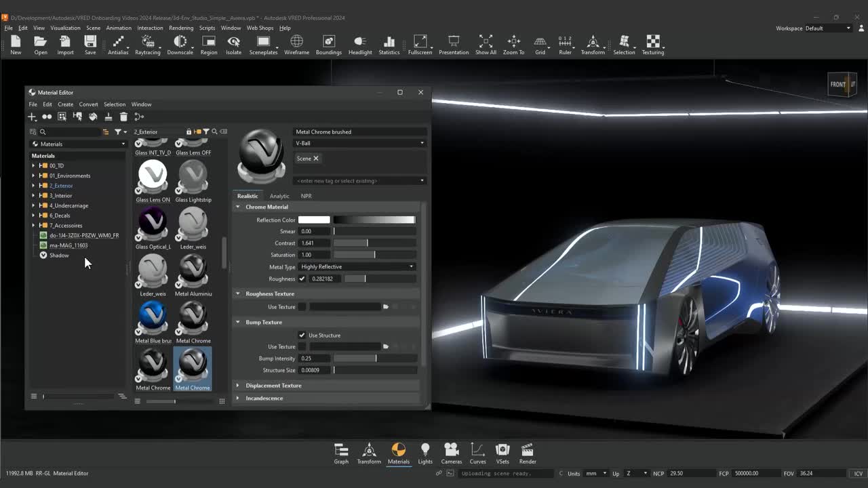Image resolution: width=868 pixels, height=488 pixels.
Task: Toggle the Grid display
Action: [540, 45]
